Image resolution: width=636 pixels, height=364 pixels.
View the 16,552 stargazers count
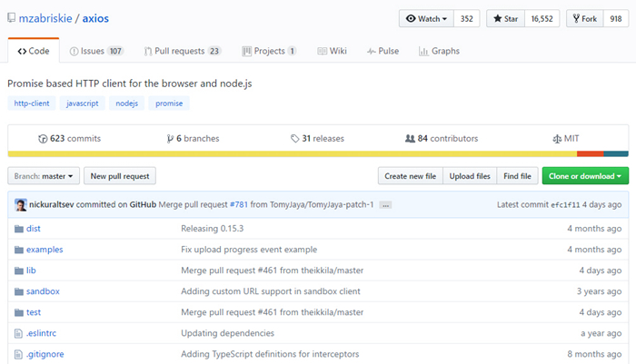pos(542,19)
